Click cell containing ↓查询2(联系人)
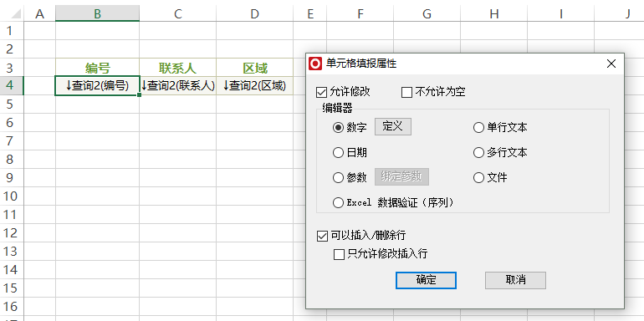Screen dimensions: 644x321 coord(178,86)
